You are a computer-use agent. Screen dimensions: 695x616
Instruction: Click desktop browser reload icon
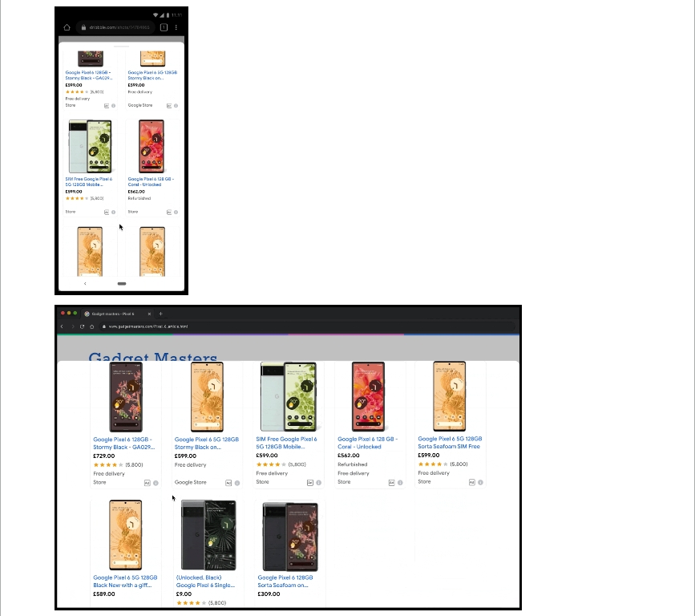[82, 326]
